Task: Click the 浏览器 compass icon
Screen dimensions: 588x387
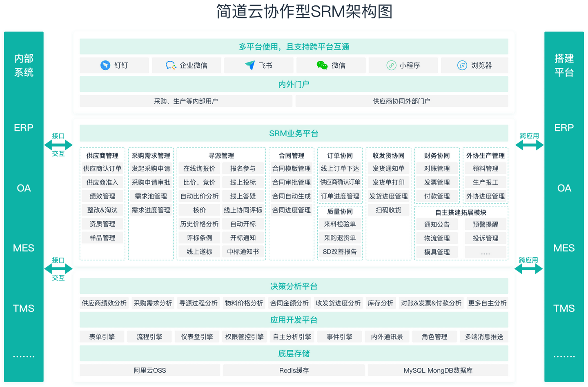Action: pyautogui.click(x=462, y=65)
